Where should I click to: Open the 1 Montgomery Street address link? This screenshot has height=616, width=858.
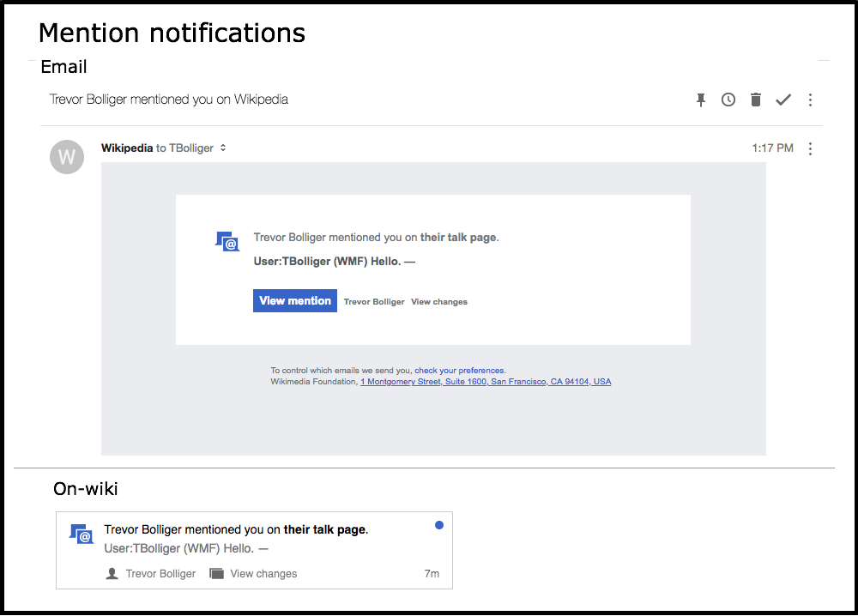point(486,382)
